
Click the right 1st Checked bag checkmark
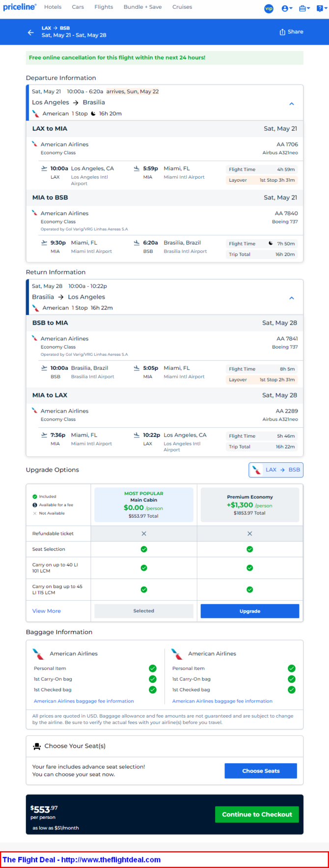(x=292, y=690)
